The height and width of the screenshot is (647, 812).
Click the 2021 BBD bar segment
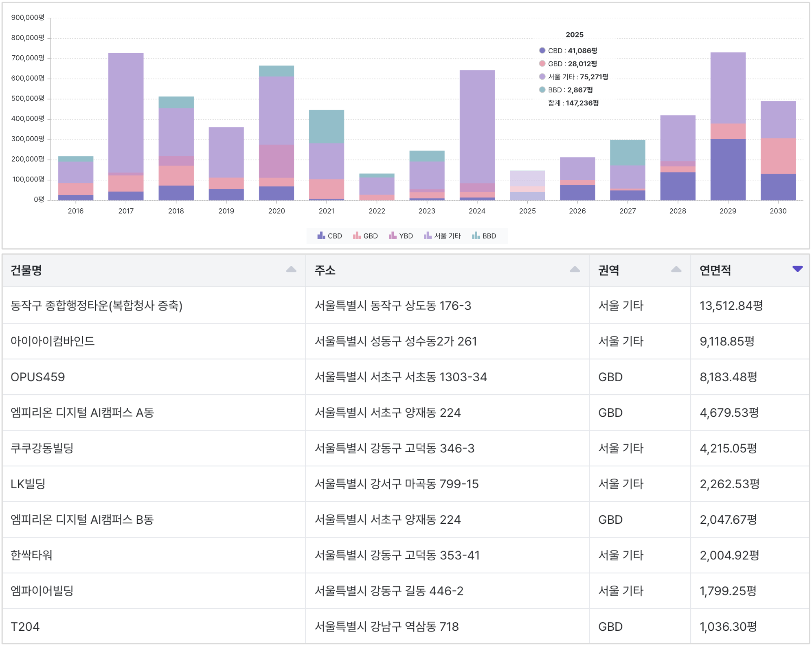327,127
